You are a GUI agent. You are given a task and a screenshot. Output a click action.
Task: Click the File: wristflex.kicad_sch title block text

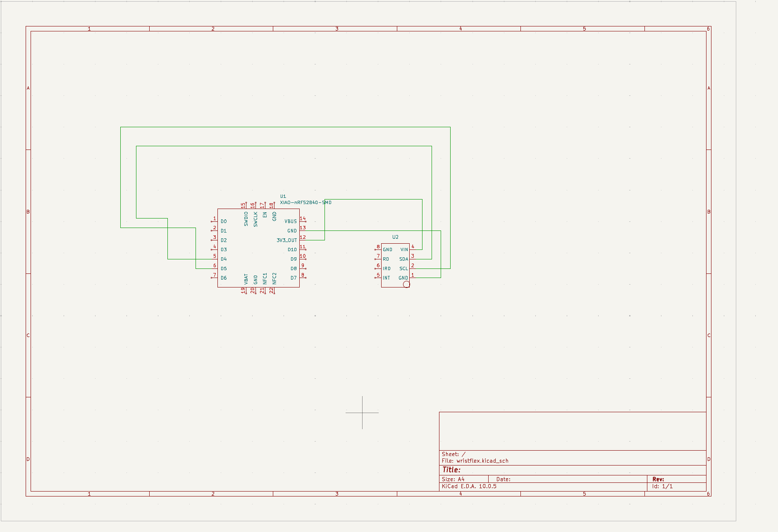[475, 461]
